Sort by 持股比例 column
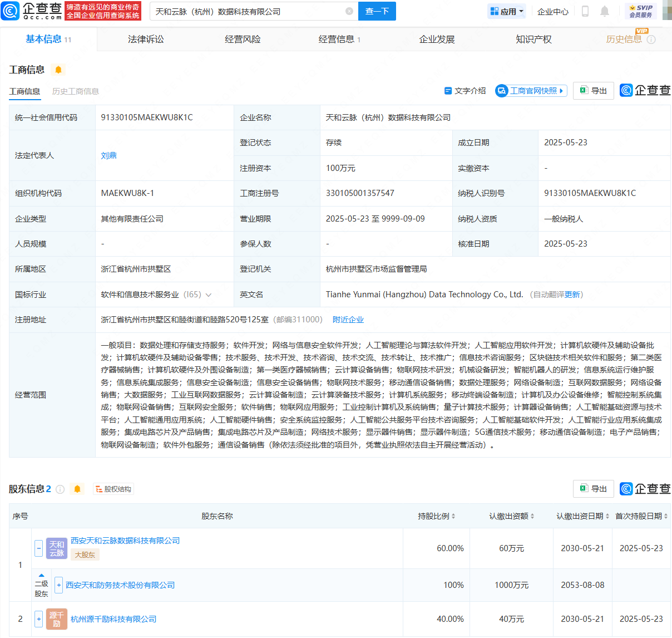This screenshot has height=638, width=672. pos(453,517)
